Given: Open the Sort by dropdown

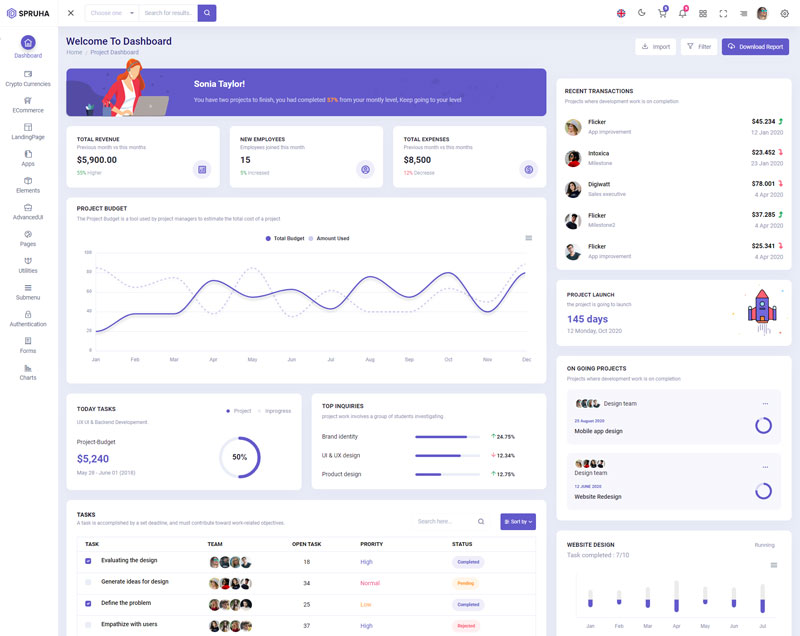Looking at the screenshot, I should 518,522.
